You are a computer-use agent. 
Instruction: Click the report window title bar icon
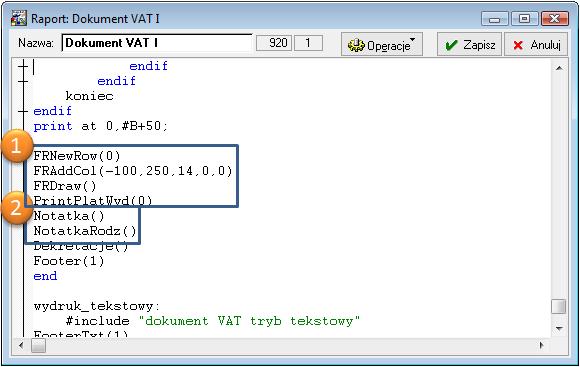19,18
